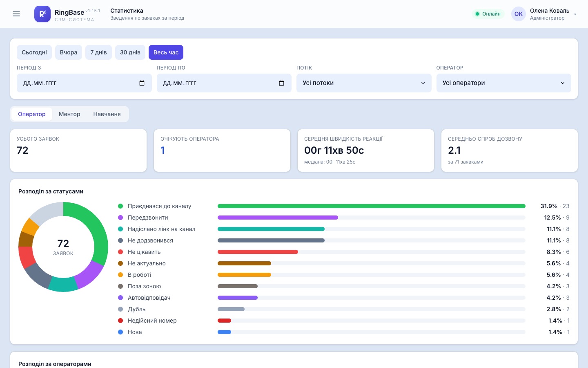Click the Не актуально status label
The image size is (588, 368).
click(147, 263)
